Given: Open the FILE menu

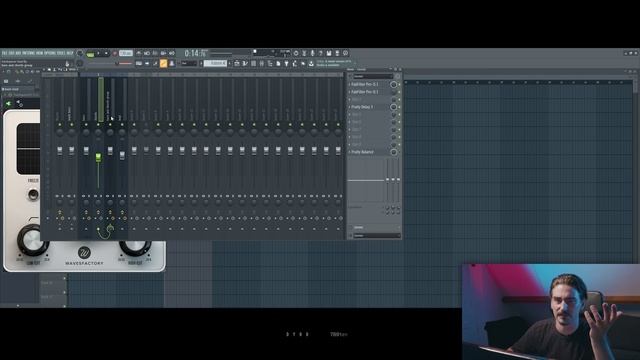Looking at the screenshot, I should click(4, 53).
